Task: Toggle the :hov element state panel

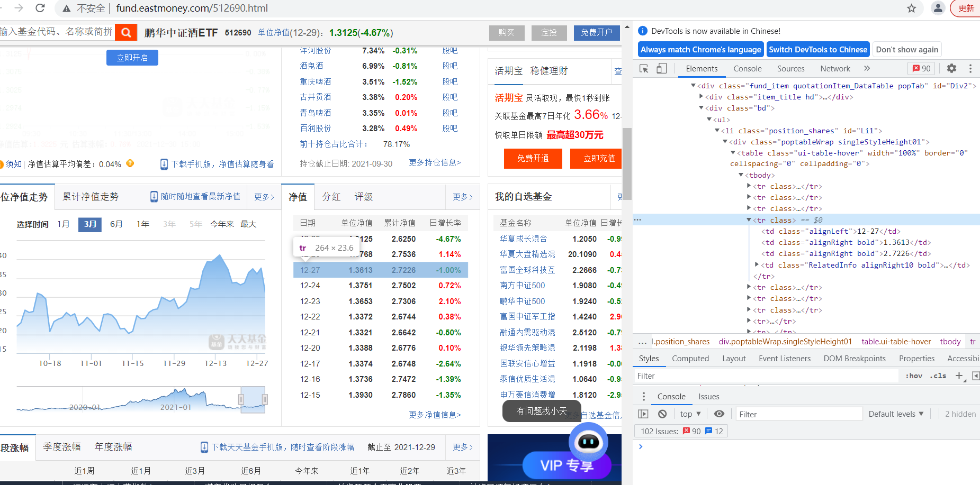Action: click(x=914, y=376)
